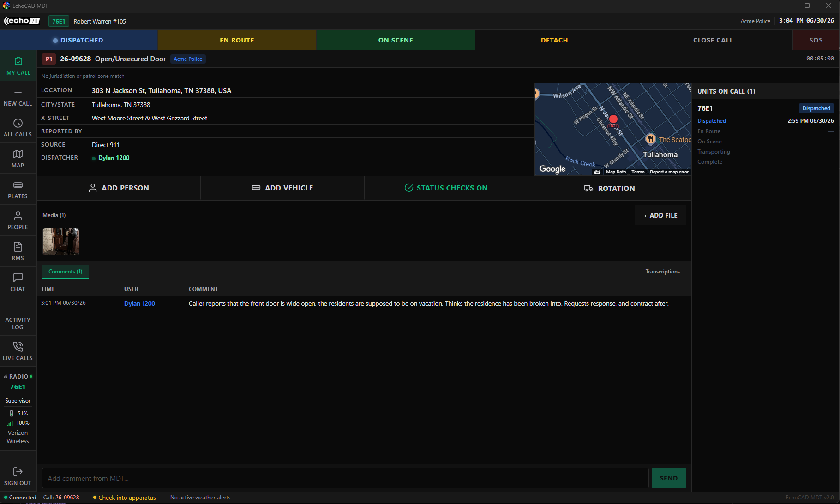This screenshot has width=840, height=504.
Task: Click the Add Vehicle icon
Action: pyautogui.click(x=256, y=188)
